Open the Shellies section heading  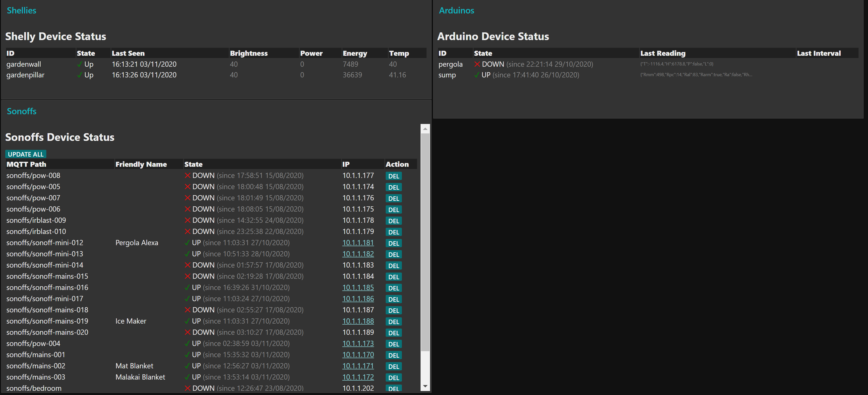[22, 10]
